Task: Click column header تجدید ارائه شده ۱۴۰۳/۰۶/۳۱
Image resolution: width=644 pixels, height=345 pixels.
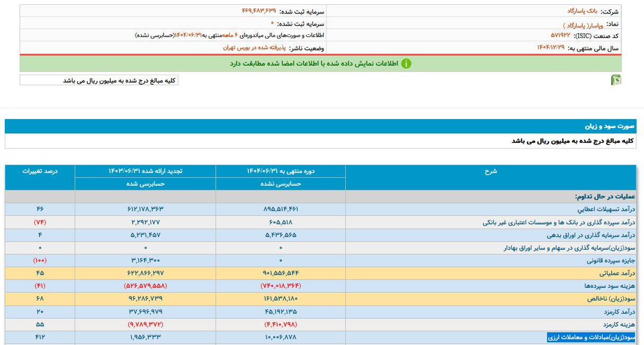Action: pyautogui.click(x=146, y=171)
